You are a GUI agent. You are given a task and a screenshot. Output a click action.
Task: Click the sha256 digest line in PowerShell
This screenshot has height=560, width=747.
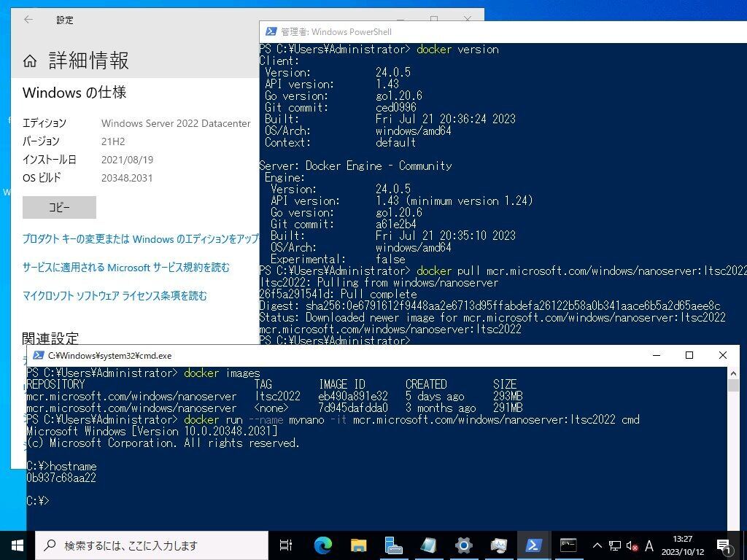[x=489, y=306]
